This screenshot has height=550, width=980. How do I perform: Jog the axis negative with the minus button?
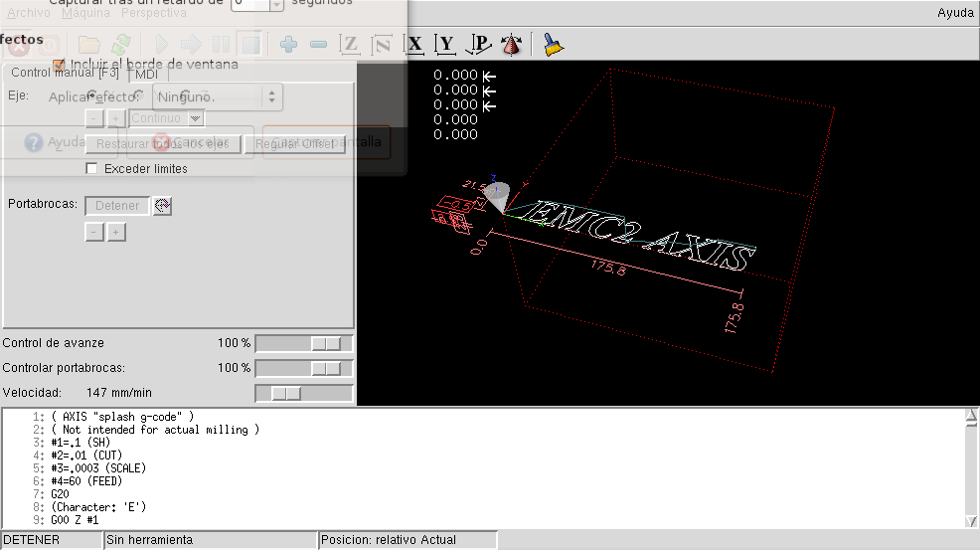tap(93, 118)
